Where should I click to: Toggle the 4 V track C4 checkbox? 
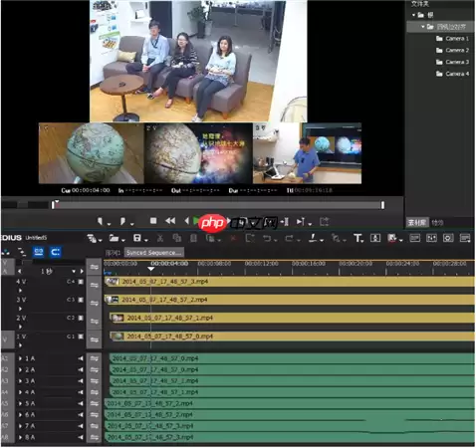click(x=81, y=282)
